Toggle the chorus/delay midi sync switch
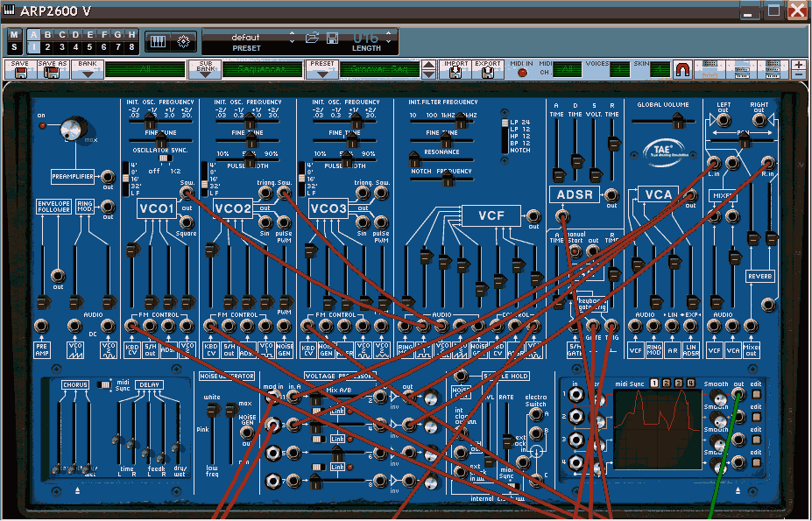812x521 pixels. point(104,384)
